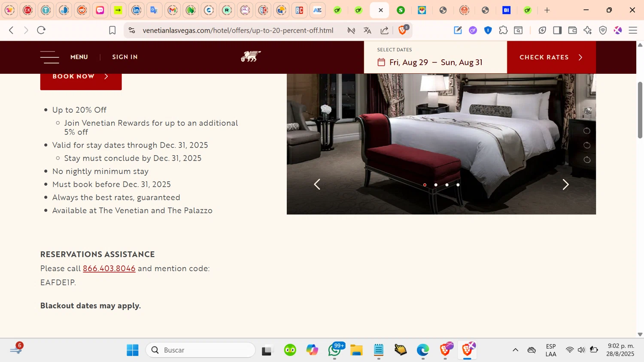Open the browser hamburger menu

pos(633,30)
